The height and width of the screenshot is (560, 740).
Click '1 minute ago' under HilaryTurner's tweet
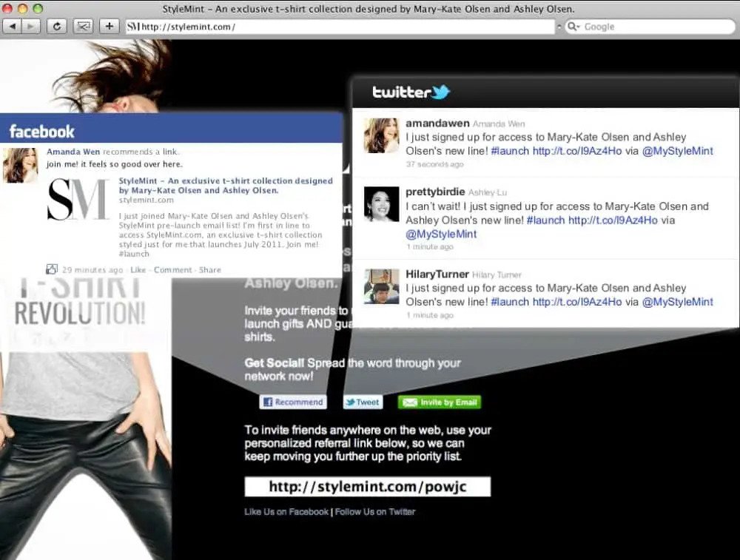point(429,315)
